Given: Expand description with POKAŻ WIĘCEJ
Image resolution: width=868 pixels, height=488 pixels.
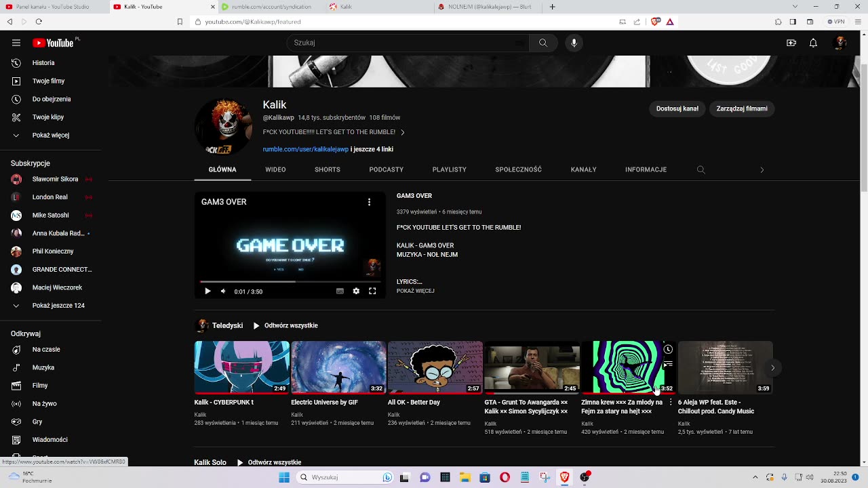Looking at the screenshot, I should 415,291.
